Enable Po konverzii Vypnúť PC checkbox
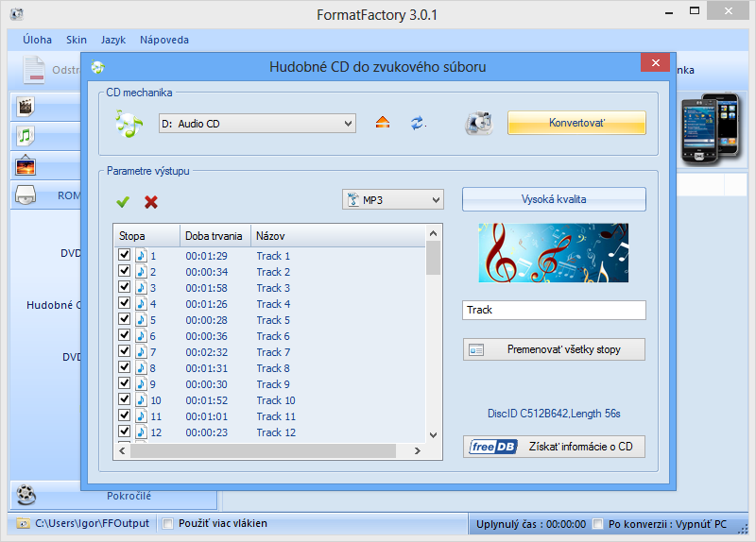Image resolution: width=756 pixels, height=542 pixels. 597,524
